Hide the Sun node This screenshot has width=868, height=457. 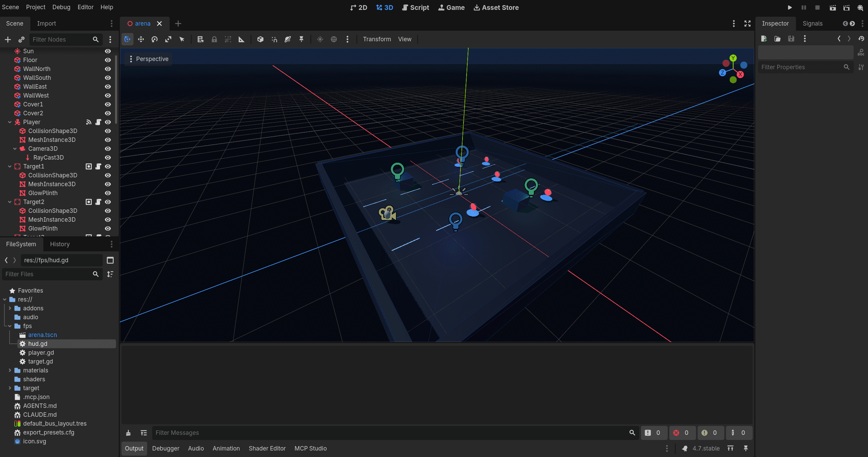[108, 51]
